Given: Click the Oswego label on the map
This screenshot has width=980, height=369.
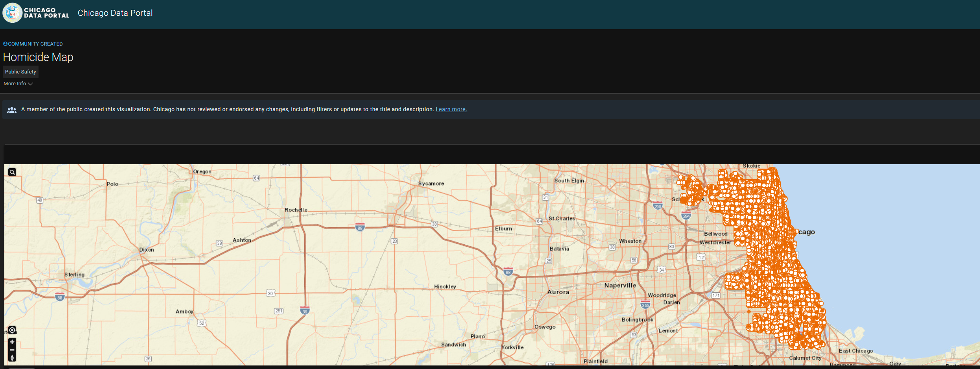Looking at the screenshot, I should click(x=545, y=327).
